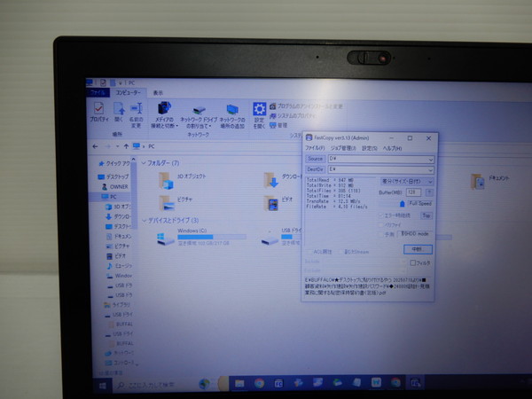Image resolution: width=532 pixels, height=399 pixels.
Task: Open 設定を開く gear icon
Action: pyautogui.click(x=259, y=110)
